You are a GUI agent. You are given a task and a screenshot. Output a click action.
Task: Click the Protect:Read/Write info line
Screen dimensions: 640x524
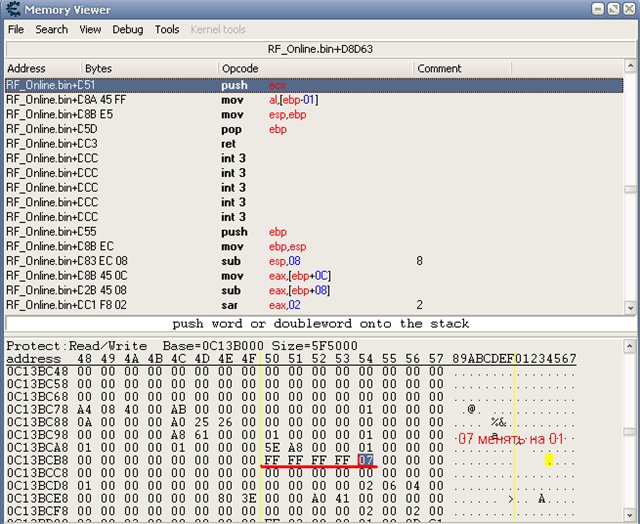point(182,346)
